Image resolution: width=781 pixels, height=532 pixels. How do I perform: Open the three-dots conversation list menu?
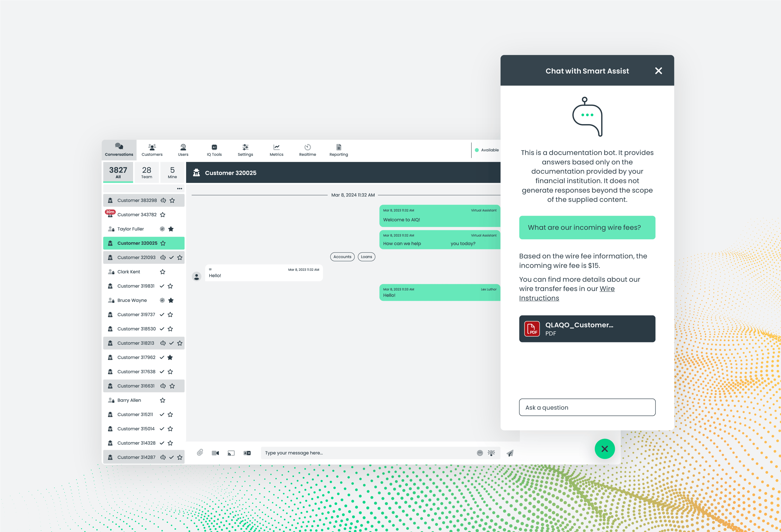pyautogui.click(x=180, y=188)
